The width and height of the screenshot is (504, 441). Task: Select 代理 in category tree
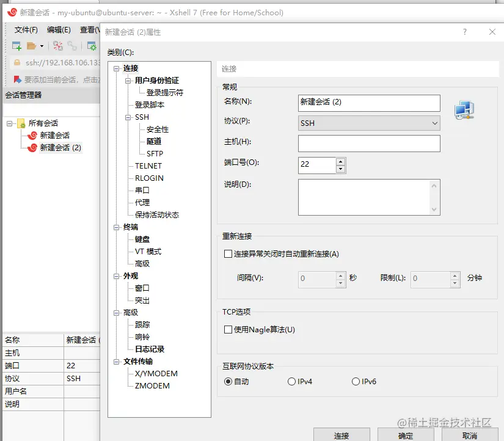tap(142, 203)
